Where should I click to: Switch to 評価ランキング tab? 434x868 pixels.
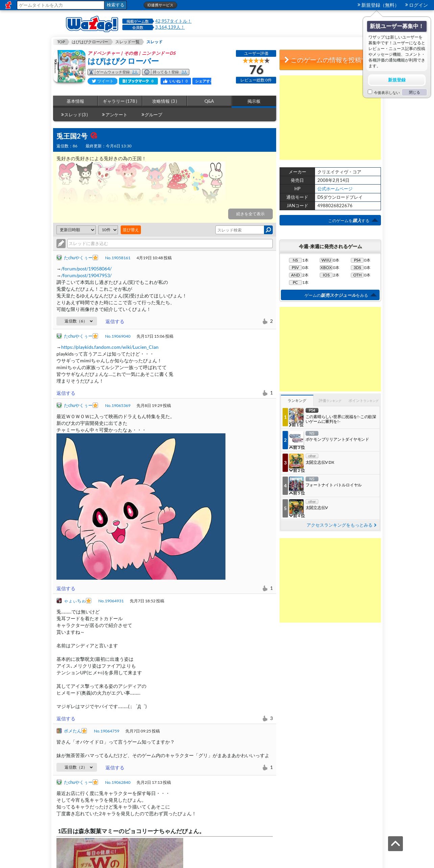[330, 401]
